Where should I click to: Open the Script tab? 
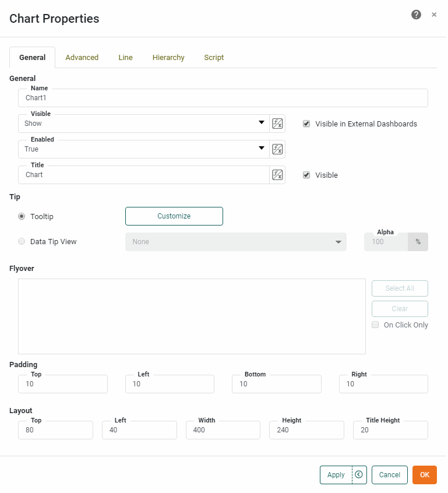[x=214, y=58]
